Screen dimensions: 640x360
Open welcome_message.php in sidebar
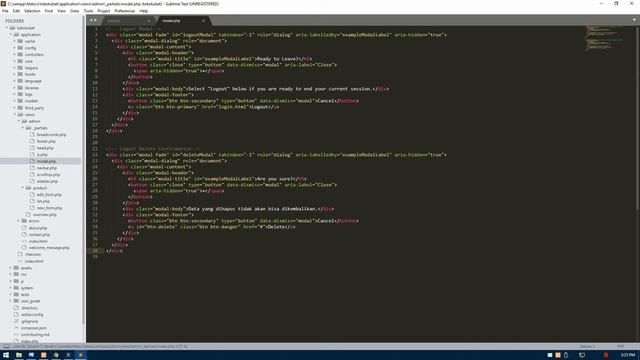pos(49,247)
